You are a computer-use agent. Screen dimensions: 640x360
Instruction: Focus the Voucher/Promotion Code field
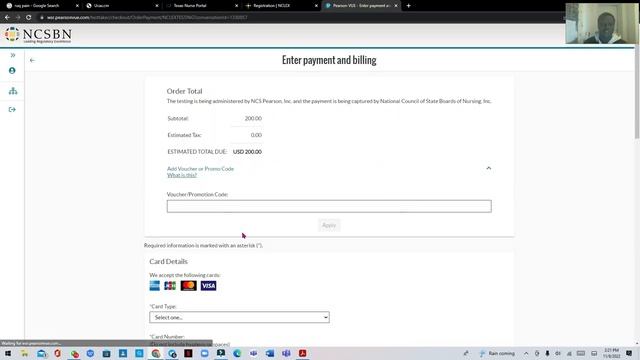(329, 206)
